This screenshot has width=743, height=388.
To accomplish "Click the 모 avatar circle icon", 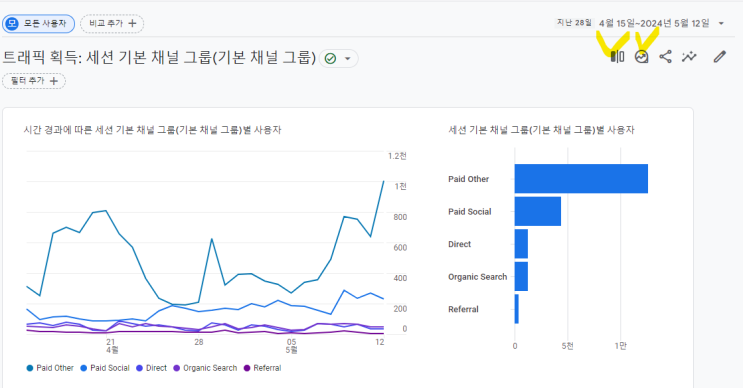I will click(12, 23).
